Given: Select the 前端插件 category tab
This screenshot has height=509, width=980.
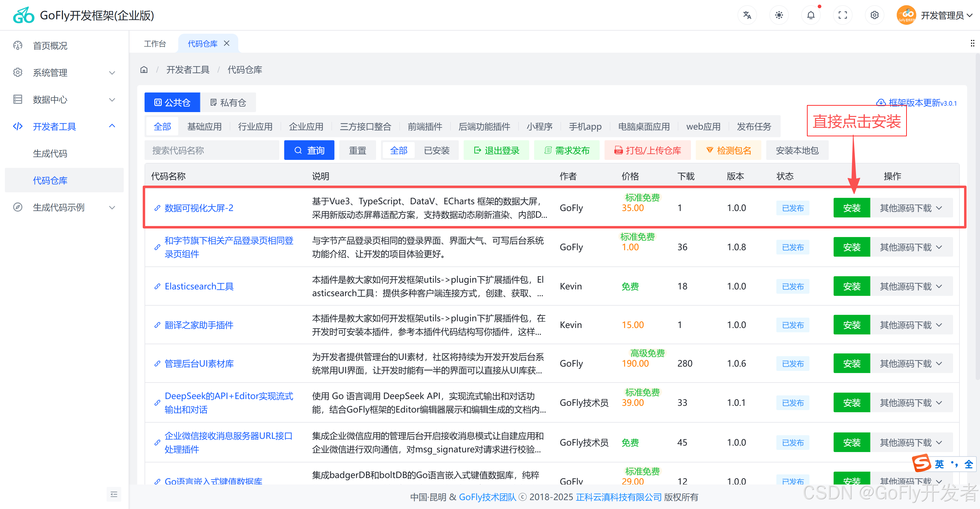Looking at the screenshot, I should 425,126.
